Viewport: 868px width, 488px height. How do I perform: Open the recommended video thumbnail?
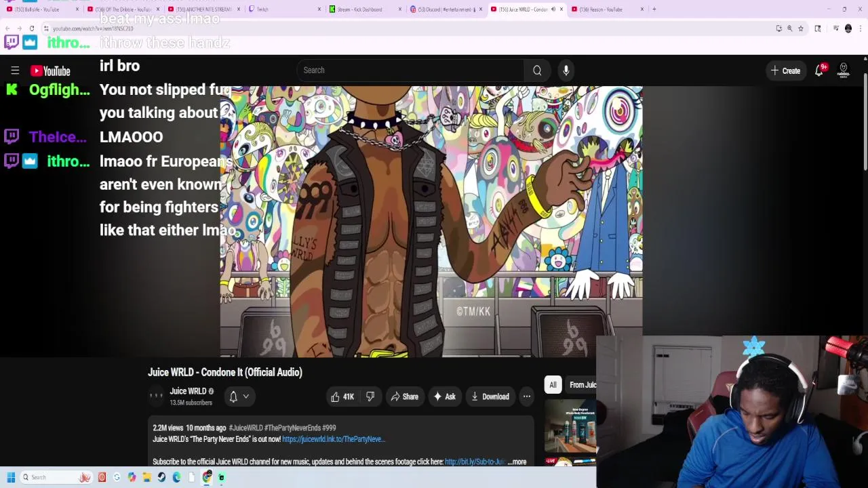tap(570, 426)
